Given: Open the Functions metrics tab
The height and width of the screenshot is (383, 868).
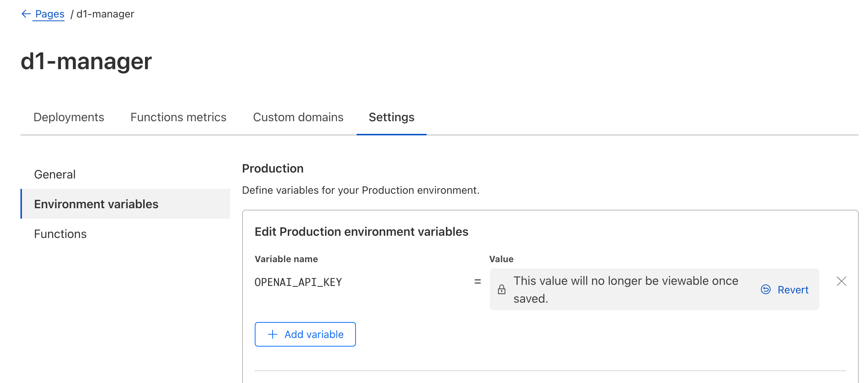Looking at the screenshot, I should click(178, 117).
